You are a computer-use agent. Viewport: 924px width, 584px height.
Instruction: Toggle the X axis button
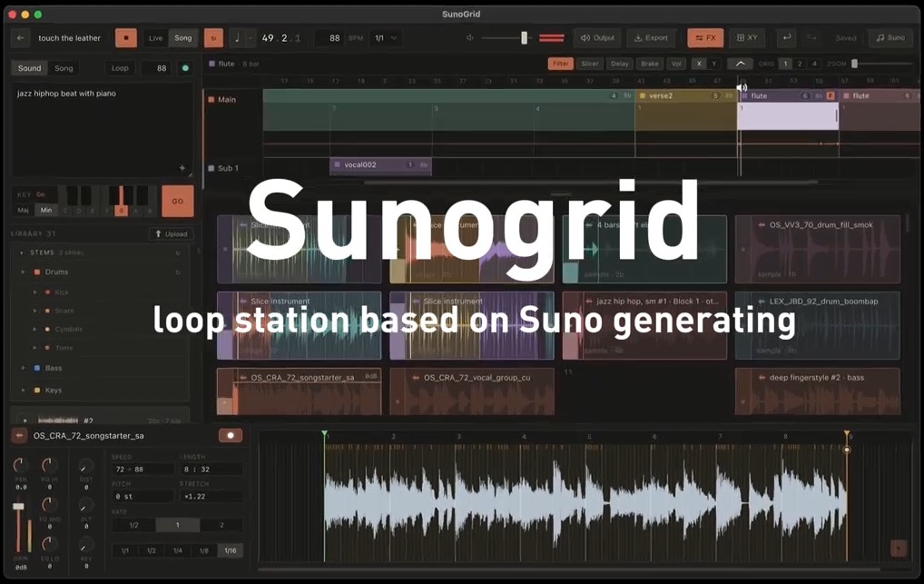(698, 64)
